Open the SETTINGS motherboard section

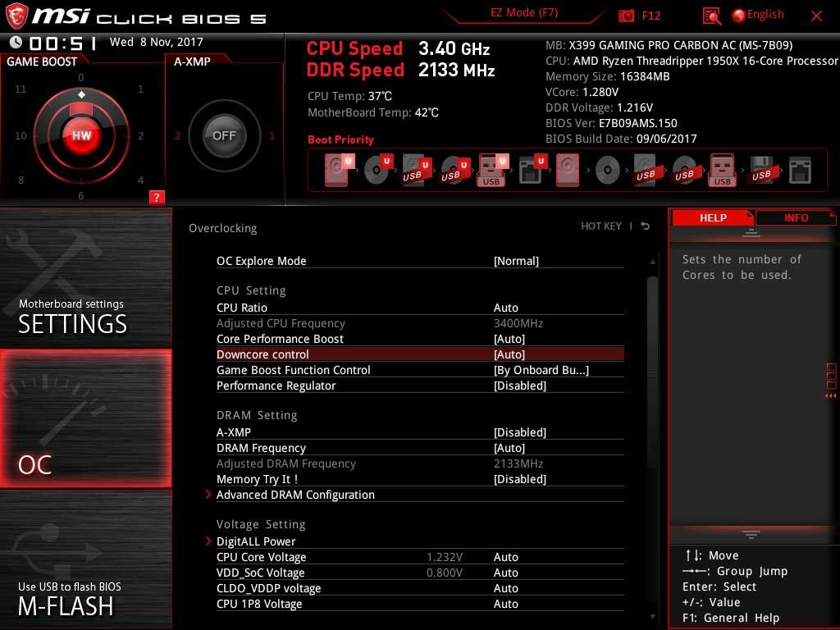[85, 278]
